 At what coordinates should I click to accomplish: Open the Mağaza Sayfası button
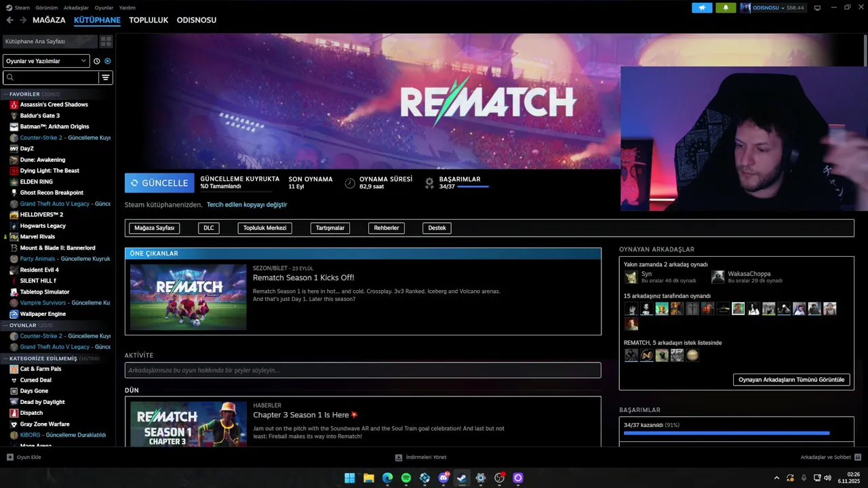[x=155, y=228]
